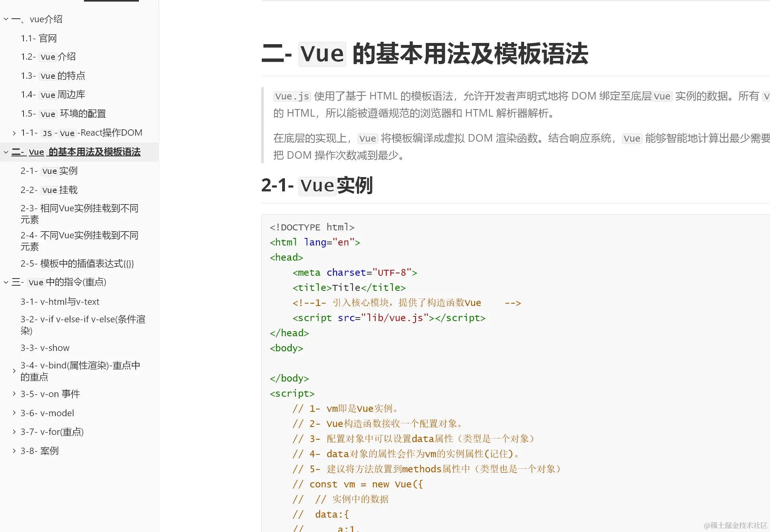Navigate to 2-2- Vue挂载
Viewport: 770px width, 532px height.
tap(49, 190)
